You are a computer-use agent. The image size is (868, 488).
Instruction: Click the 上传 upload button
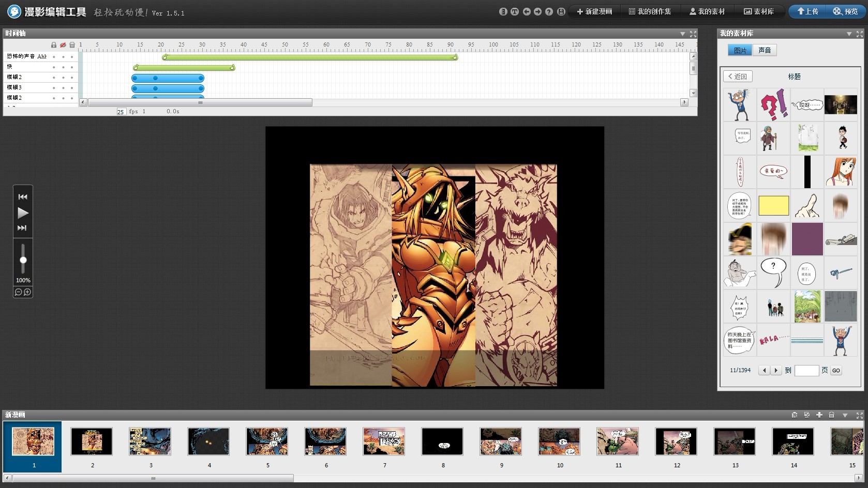[x=807, y=11]
